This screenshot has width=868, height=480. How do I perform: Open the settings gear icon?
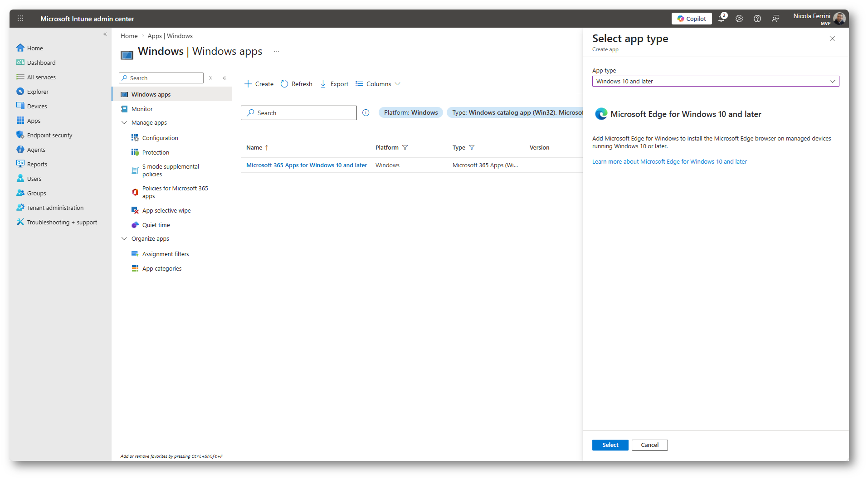739,19
